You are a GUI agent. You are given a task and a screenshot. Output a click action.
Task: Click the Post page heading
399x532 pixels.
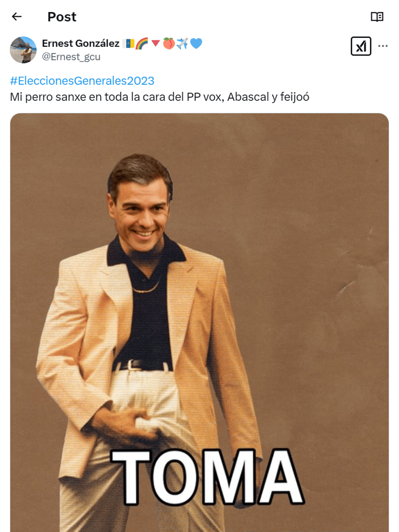[x=62, y=17]
